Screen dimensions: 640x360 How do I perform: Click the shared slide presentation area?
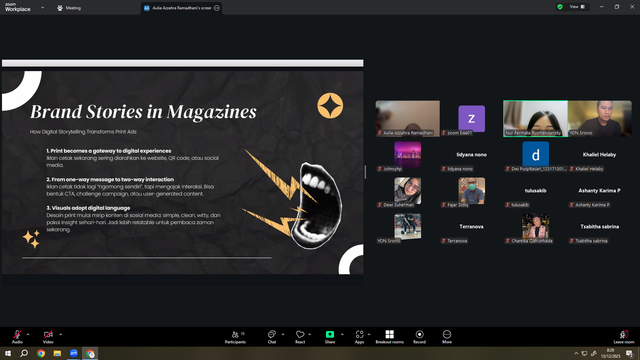[182, 172]
